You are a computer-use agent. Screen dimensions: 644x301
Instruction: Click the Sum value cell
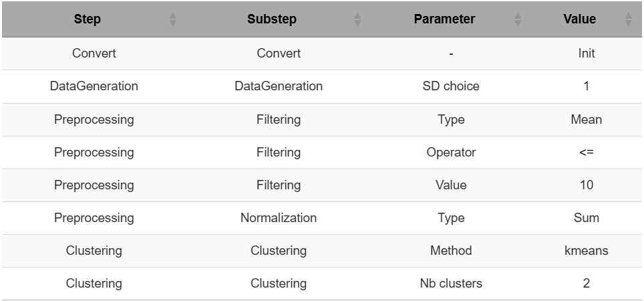[x=587, y=218]
